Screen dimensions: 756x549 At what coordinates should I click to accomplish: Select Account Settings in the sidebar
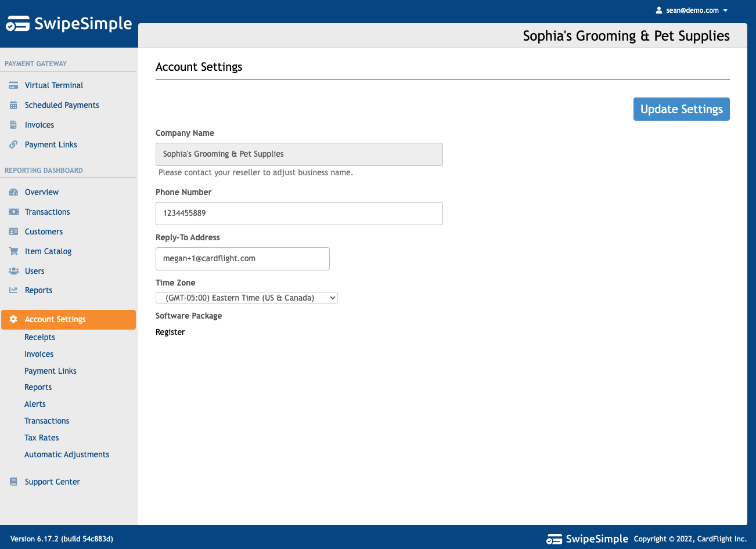tap(69, 320)
